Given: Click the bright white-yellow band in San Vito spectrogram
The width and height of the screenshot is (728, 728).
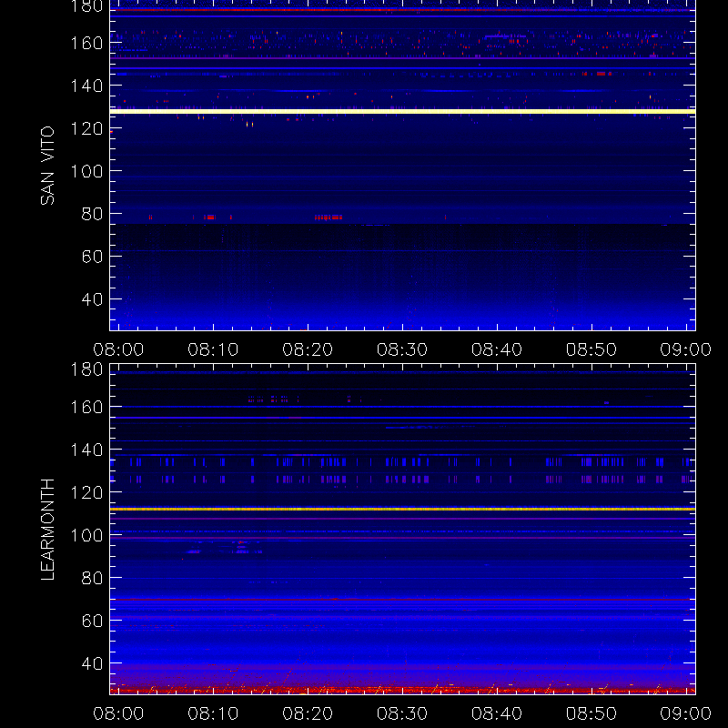Looking at the screenshot, I should click(x=402, y=111).
